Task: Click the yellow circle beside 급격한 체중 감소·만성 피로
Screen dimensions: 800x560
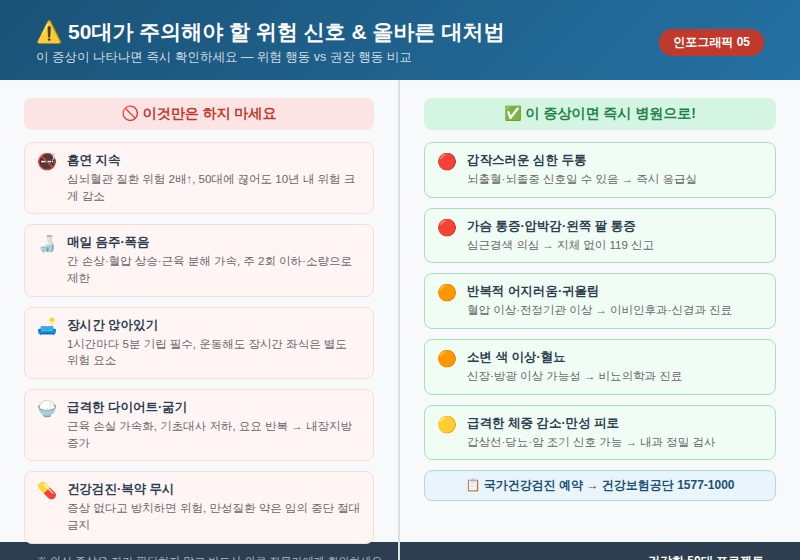Action: click(x=447, y=424)
